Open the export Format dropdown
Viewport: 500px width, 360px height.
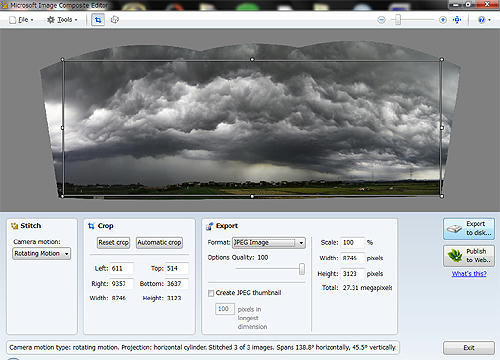[269, 243]
